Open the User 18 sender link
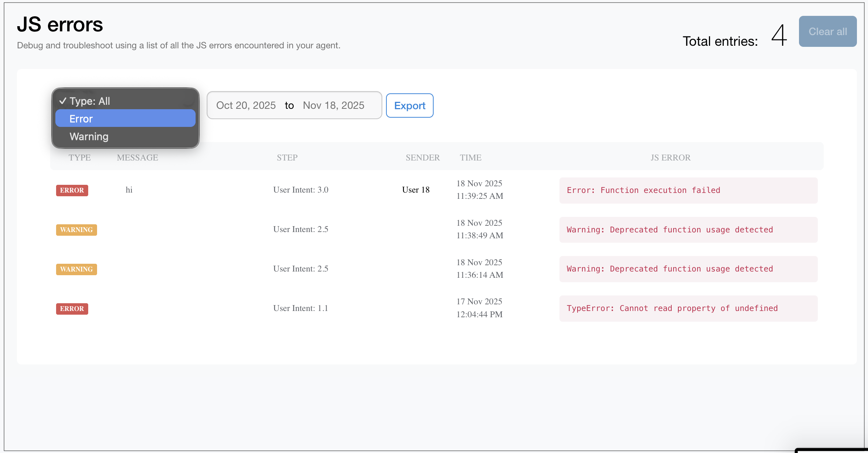The image size is (868, 453). (416, 190)
